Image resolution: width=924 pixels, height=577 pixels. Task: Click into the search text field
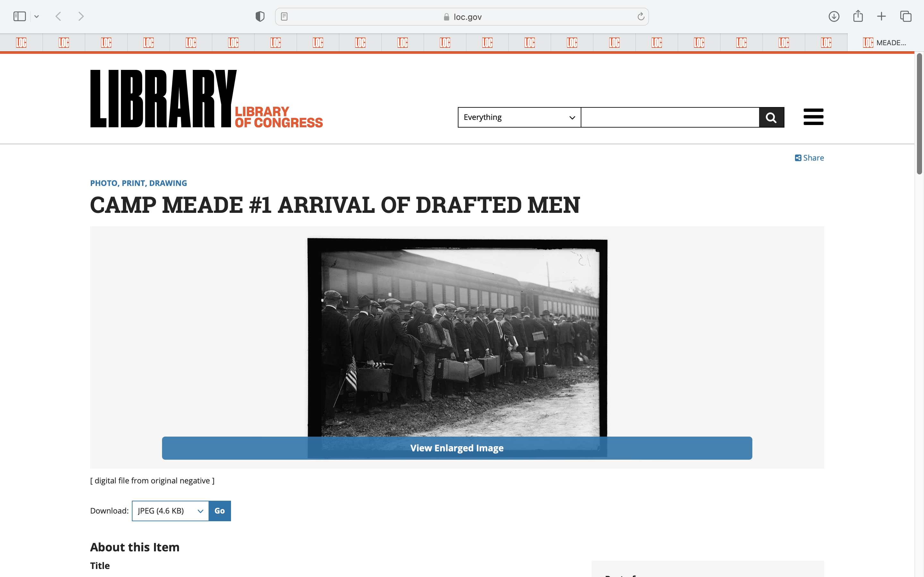coord(670,117)
